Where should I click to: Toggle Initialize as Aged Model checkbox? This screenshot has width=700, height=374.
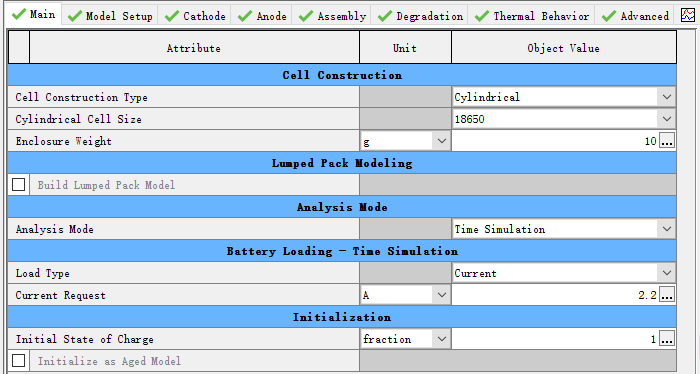(x=18, y=360)
